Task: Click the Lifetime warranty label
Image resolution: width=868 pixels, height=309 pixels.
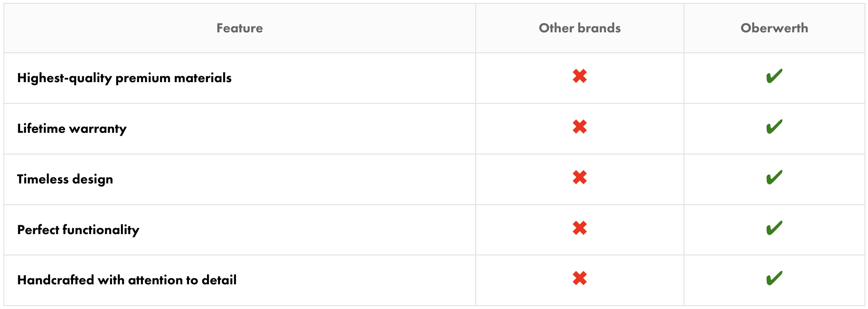Action: pyautogui.click(x=72, y=129)
